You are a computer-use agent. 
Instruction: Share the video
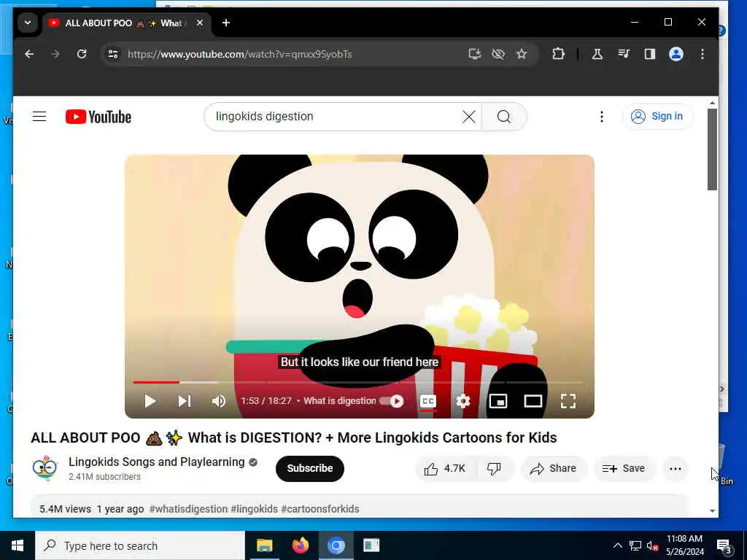coord(553,469)
